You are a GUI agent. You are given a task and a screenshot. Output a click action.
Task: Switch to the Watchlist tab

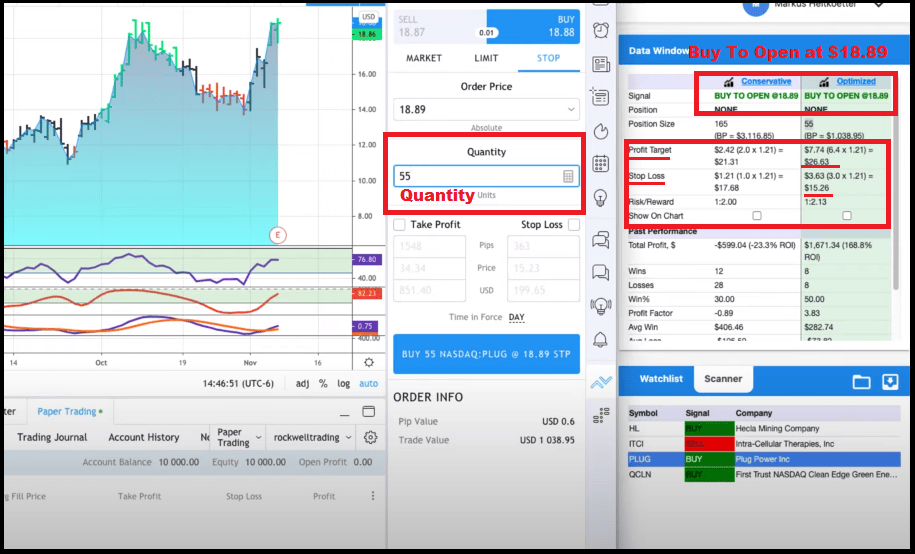pos(661,379)
